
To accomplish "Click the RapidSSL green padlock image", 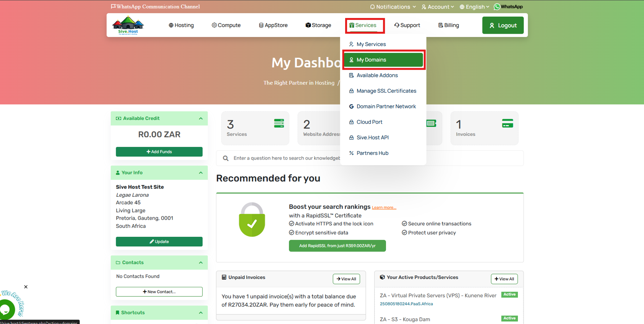I will coord(252,220).
